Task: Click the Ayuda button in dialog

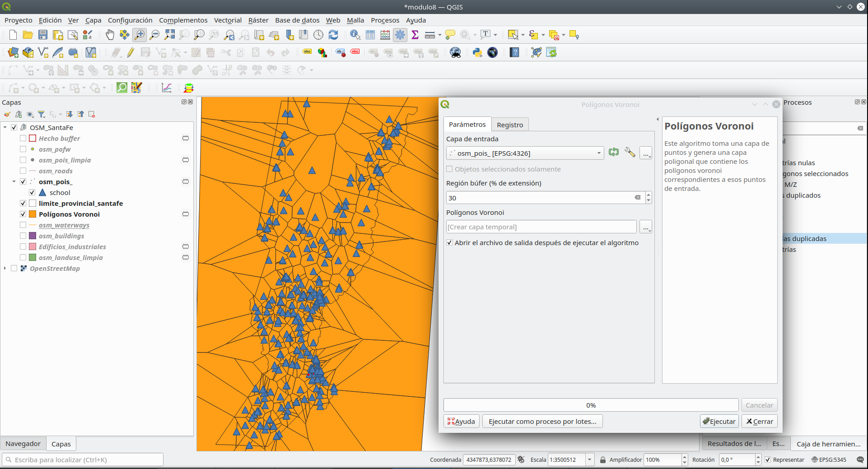Action: point(461,421)
